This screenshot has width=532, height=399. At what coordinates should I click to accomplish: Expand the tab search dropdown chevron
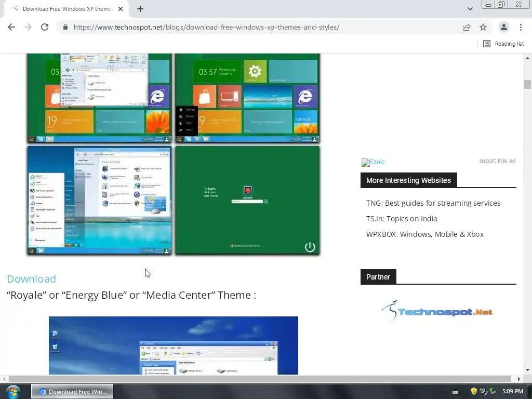470,9
